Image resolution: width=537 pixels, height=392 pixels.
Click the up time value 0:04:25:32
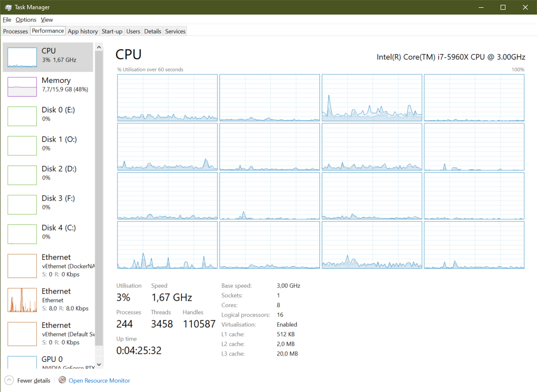pos(139,351)
